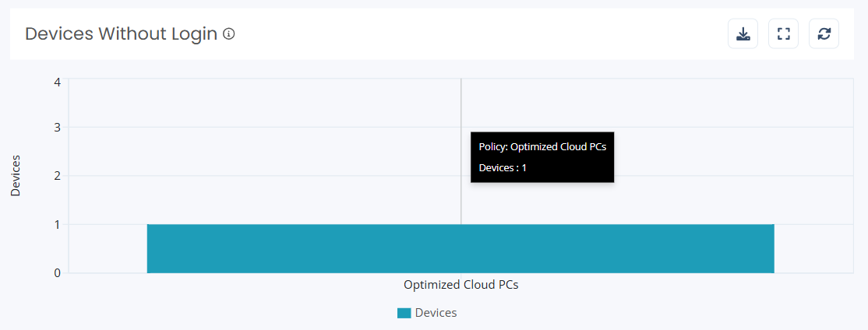868x330 pixels.
Task: Click the y-axis tick label 1
Action: tap(57, 224)
